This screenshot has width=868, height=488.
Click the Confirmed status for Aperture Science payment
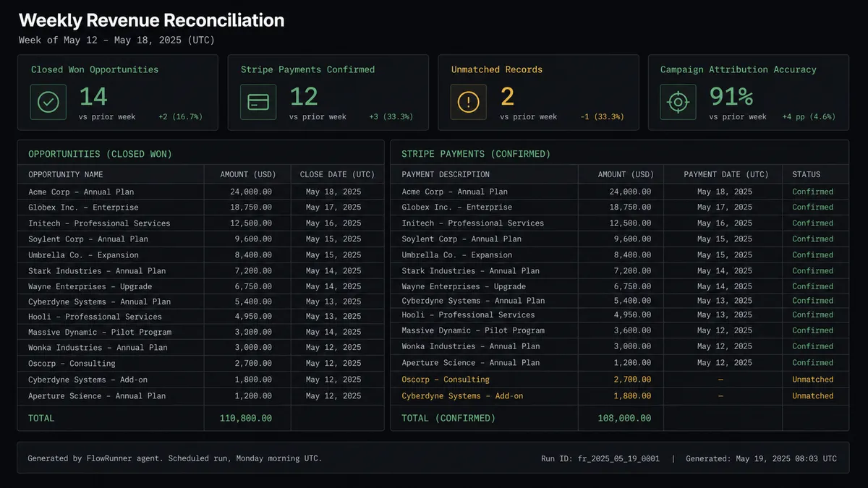(813, 363)
